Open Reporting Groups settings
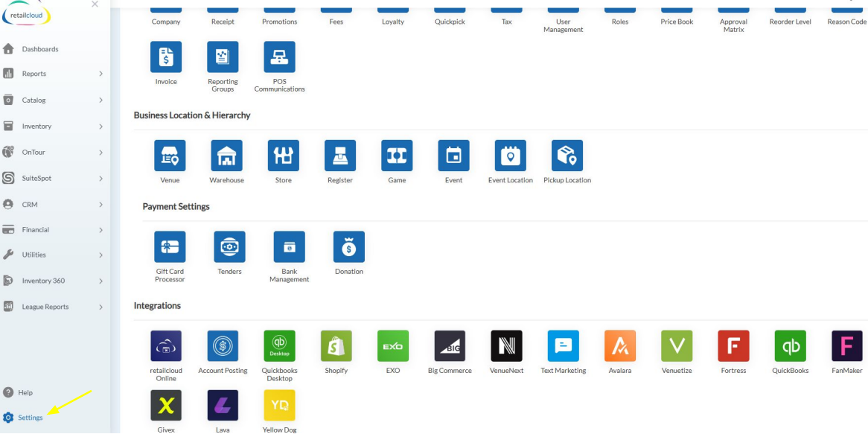This screenshot has height=434, width=868. click(x=223, y=57)
